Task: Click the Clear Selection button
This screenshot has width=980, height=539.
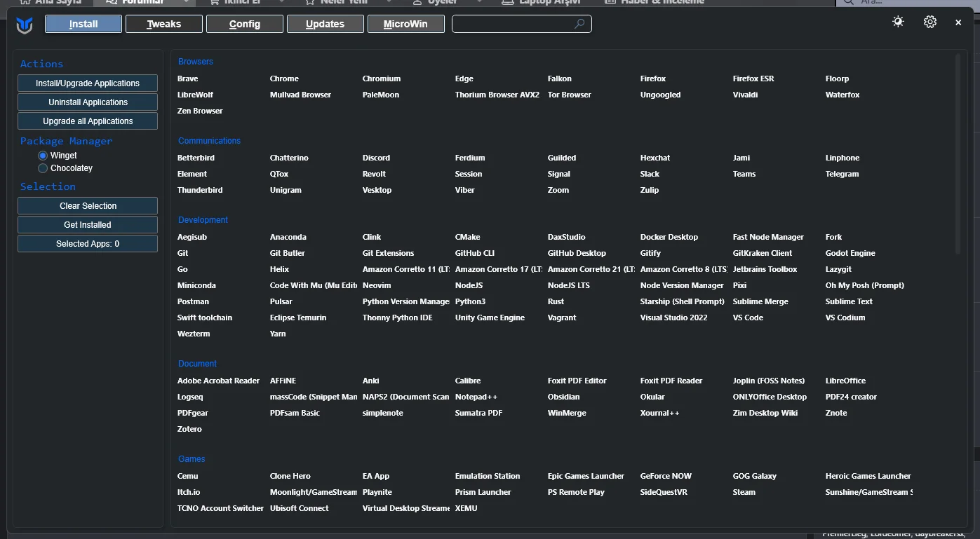Action: [x=88, y=205]
